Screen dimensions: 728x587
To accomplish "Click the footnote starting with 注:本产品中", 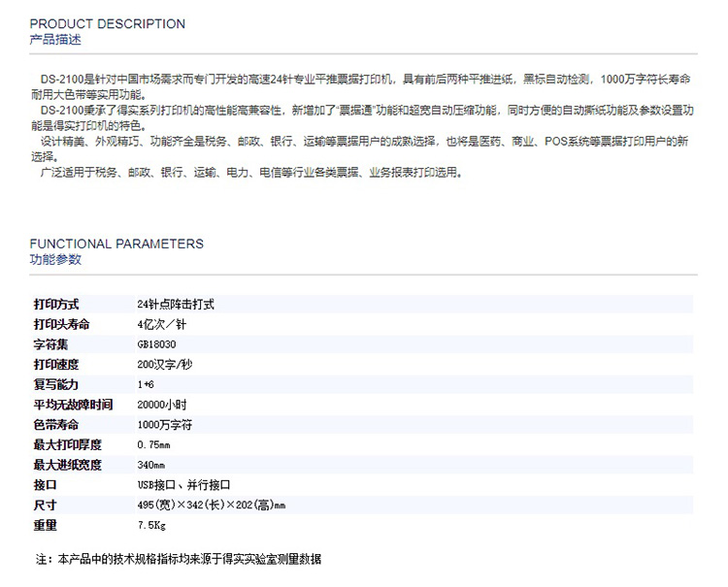I will [x=179, y=559].
